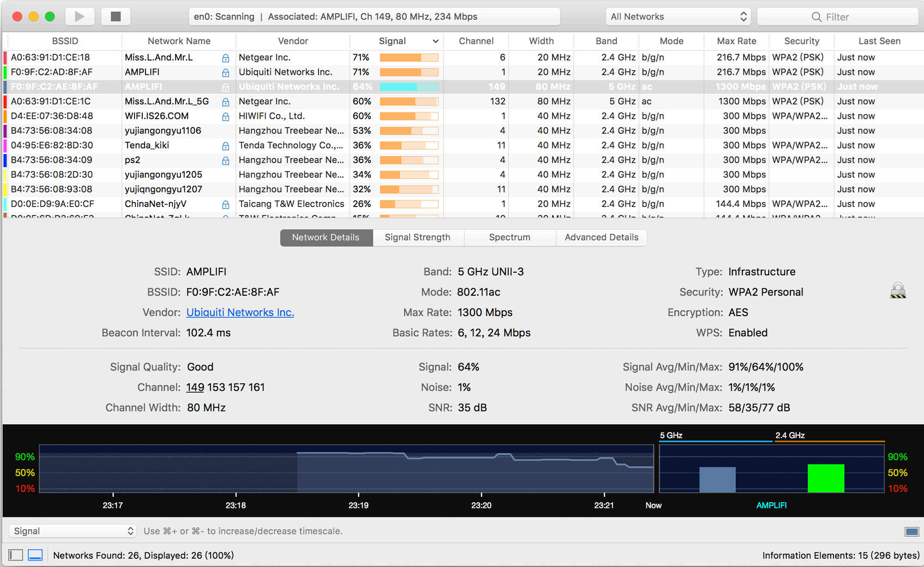Image resolution: width=924 pixels, height=567 pixels.
Task: Click the search magnifier icon in Filter
Action: click(x=816, y=17)
